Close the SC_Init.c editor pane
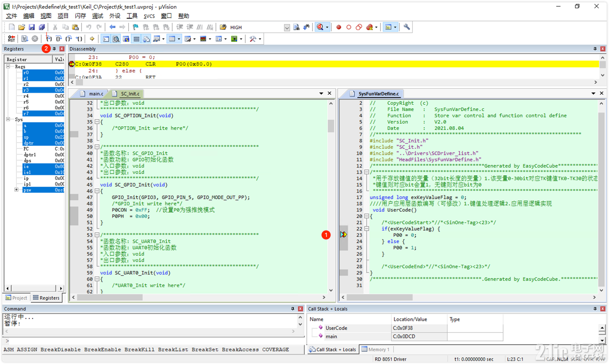 point(329,94)
